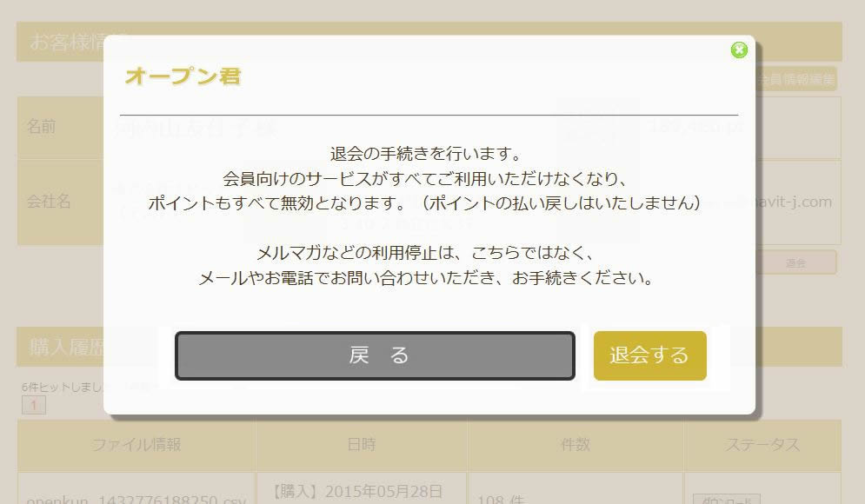Click the 件数 column header
Viewport: 865px width, 504px height.
[x=576, y=445]
